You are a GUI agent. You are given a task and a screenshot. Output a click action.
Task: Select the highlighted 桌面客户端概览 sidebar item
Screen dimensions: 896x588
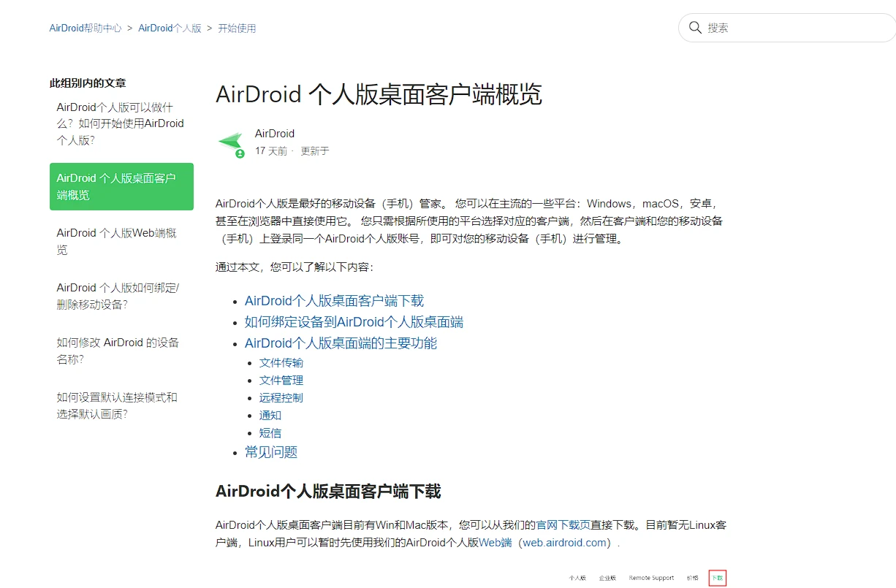click(121, 187)
